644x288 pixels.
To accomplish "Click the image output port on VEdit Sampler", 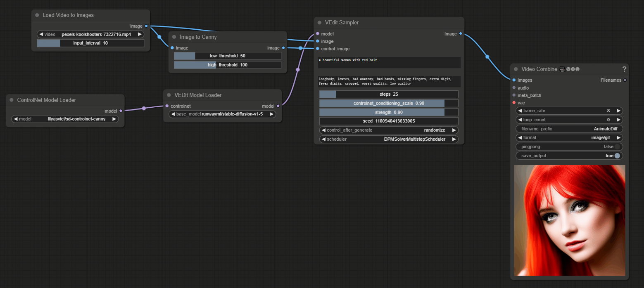I will pos(461,34).
